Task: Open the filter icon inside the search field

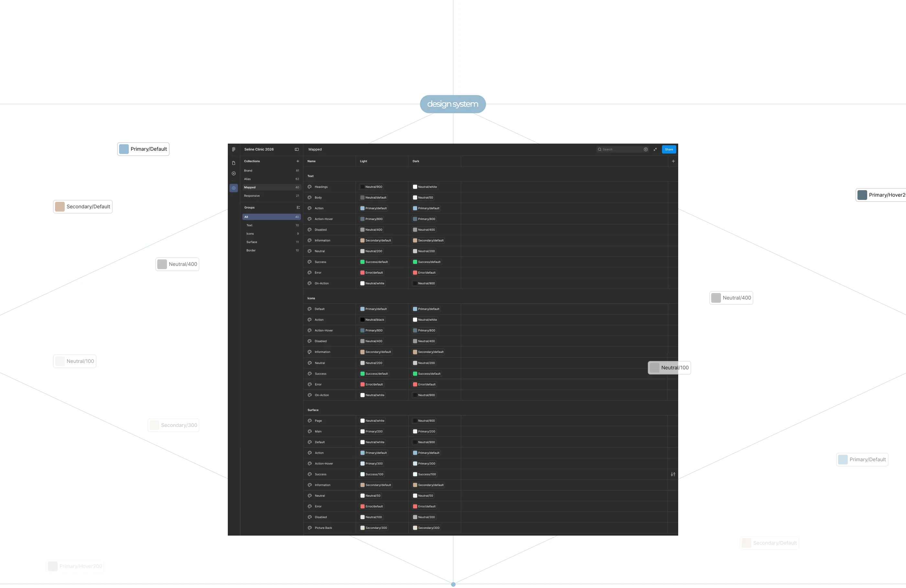Action: pyautogui.click(x=646, y=149)
